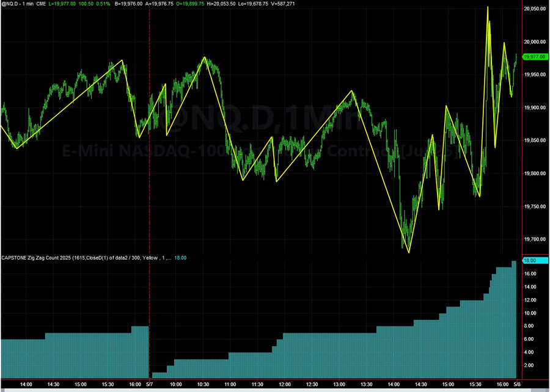This screenshot has width=550, height=392.
Task: Click the 6.00 indicator axis label
Action: (x=529, y=339)
